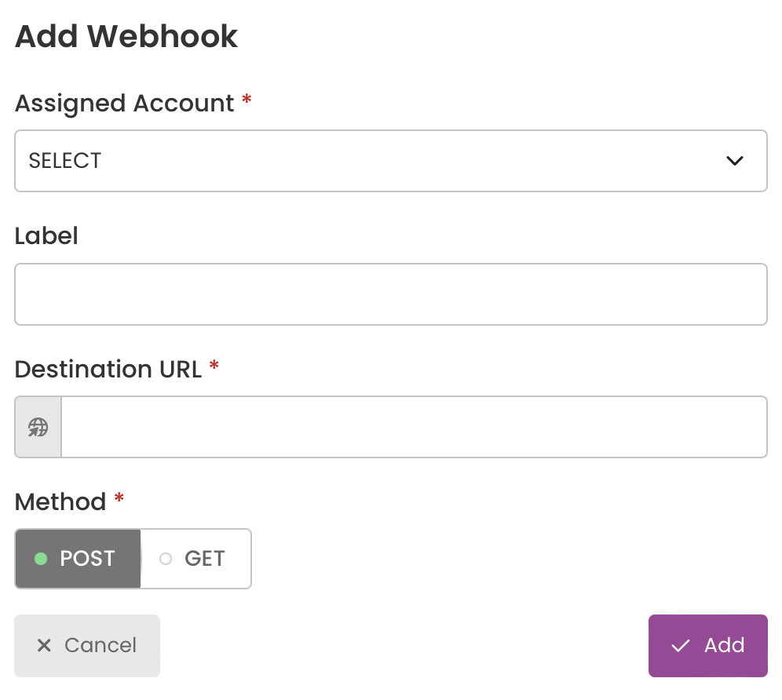This screenshot has width=782, height=700.
Task: Switch method to GET
Action: point(196,559)
